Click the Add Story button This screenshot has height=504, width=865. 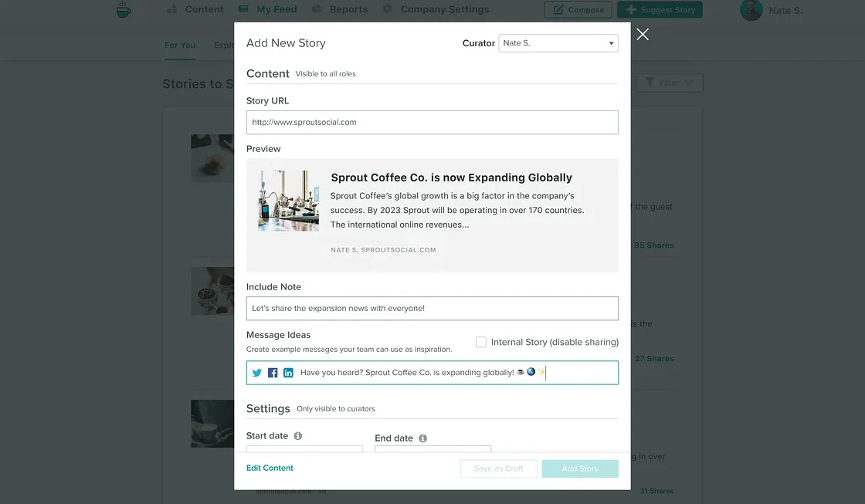(580, 468)
